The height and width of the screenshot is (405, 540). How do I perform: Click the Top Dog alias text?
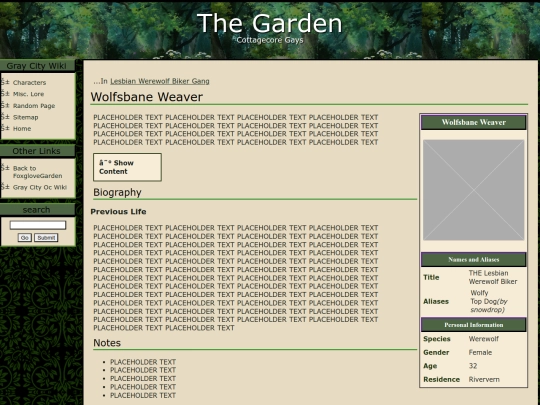coord(484,301)
